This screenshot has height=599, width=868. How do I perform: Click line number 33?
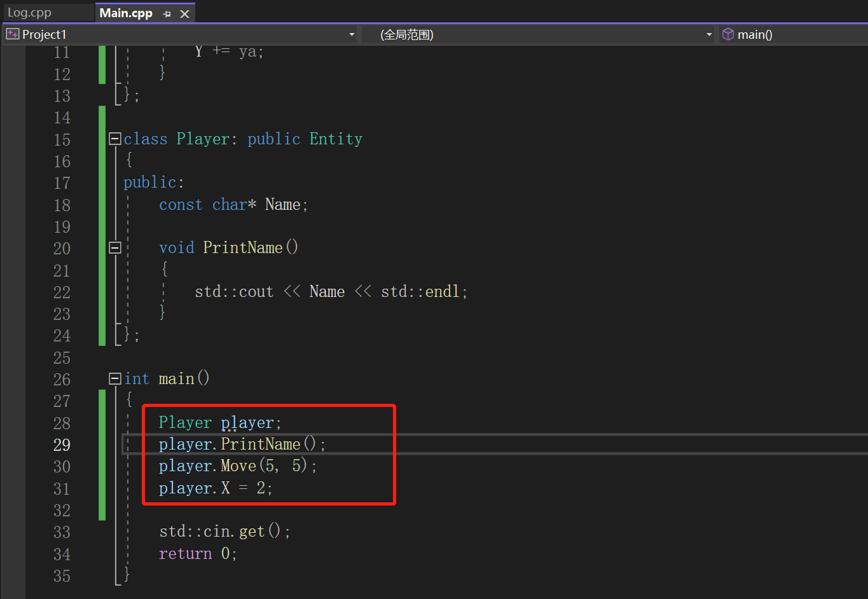pos(62,532)
